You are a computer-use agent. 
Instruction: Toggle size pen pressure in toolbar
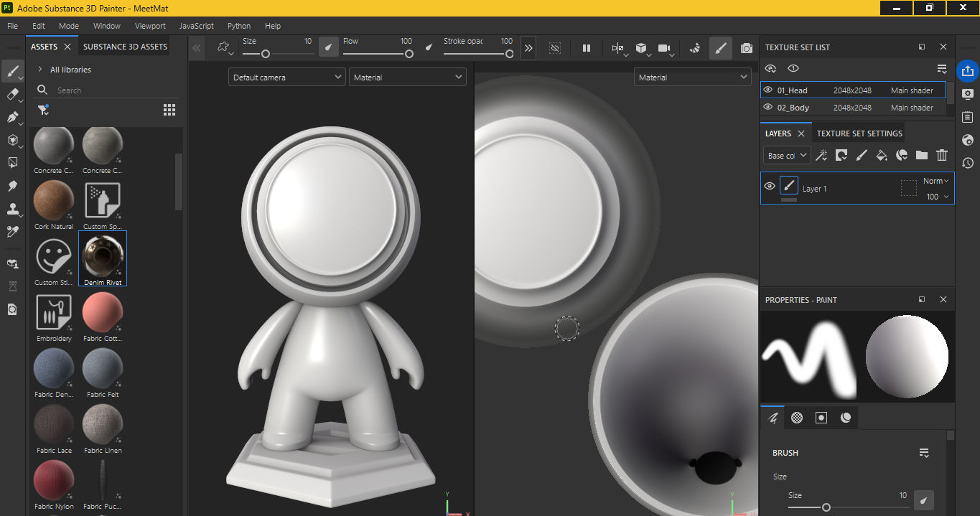[x=328, y=47]
